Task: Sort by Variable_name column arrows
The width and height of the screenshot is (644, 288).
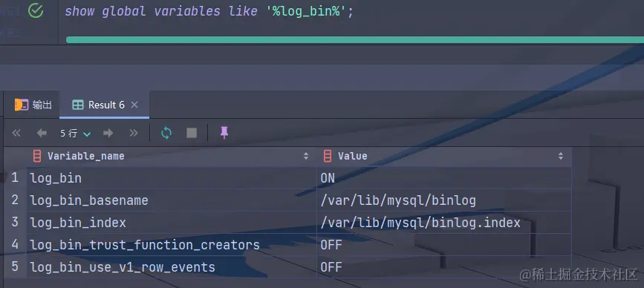Action: click(305, 156)
